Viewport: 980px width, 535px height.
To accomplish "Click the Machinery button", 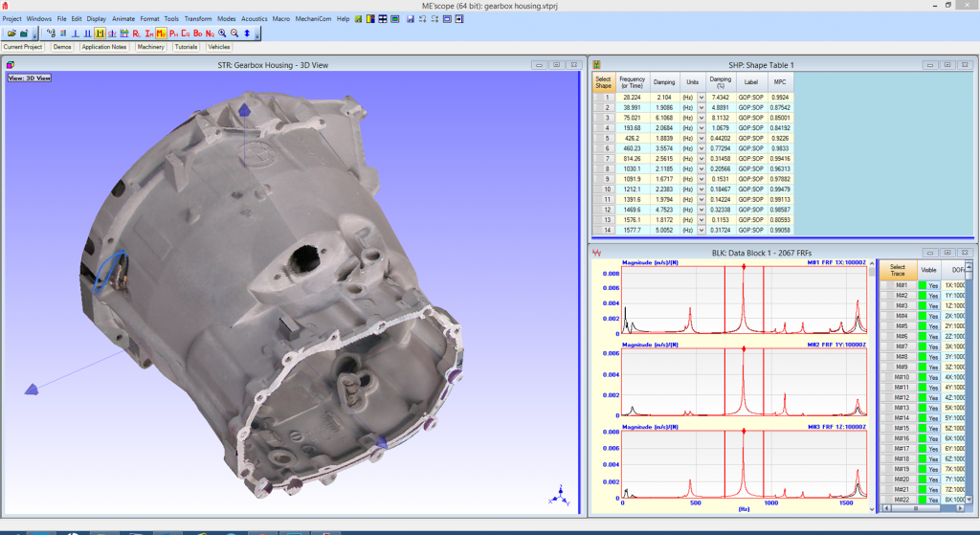I will point(150,46).
